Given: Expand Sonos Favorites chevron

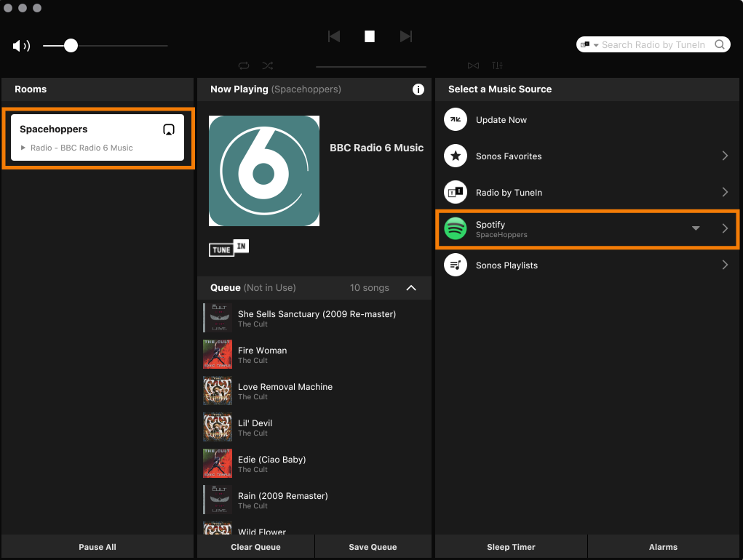Looking at the screenshot, I should 725,156.
